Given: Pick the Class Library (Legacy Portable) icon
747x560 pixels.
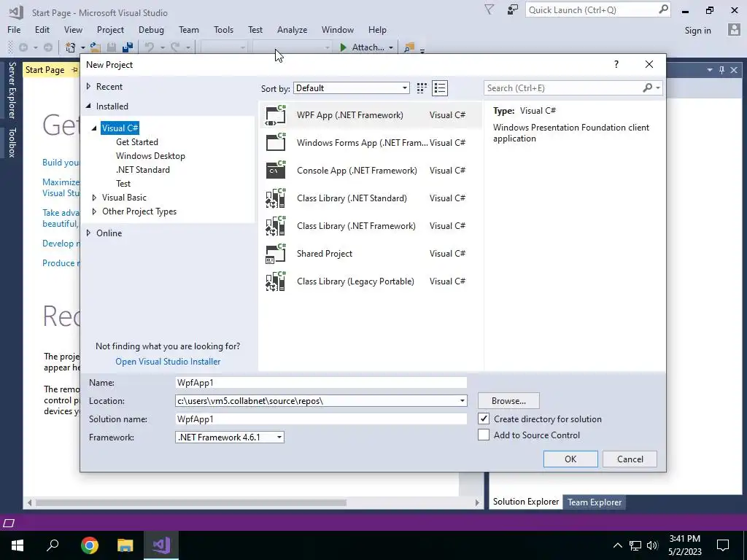Looking at the screenshot, I should pos(275,281).
